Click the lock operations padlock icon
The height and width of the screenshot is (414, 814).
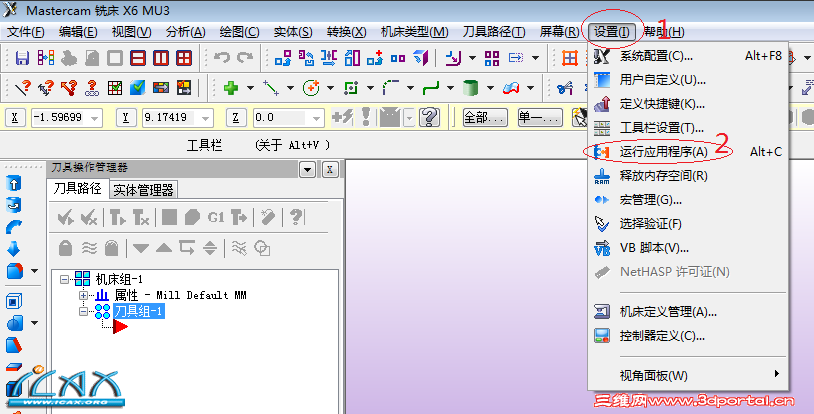point(65,248)
